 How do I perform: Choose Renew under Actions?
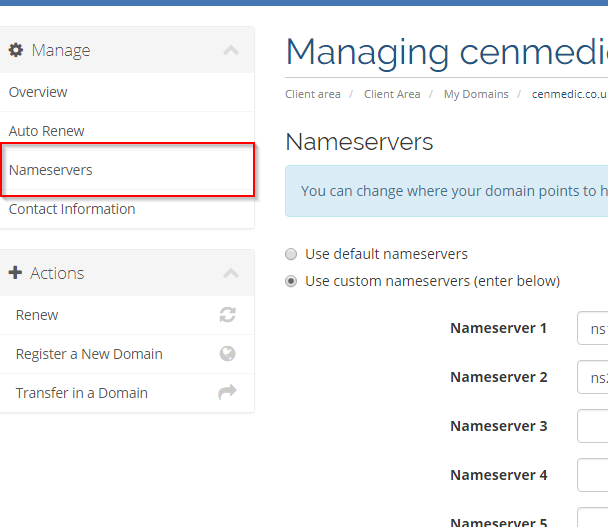click(x=127, y=315)
